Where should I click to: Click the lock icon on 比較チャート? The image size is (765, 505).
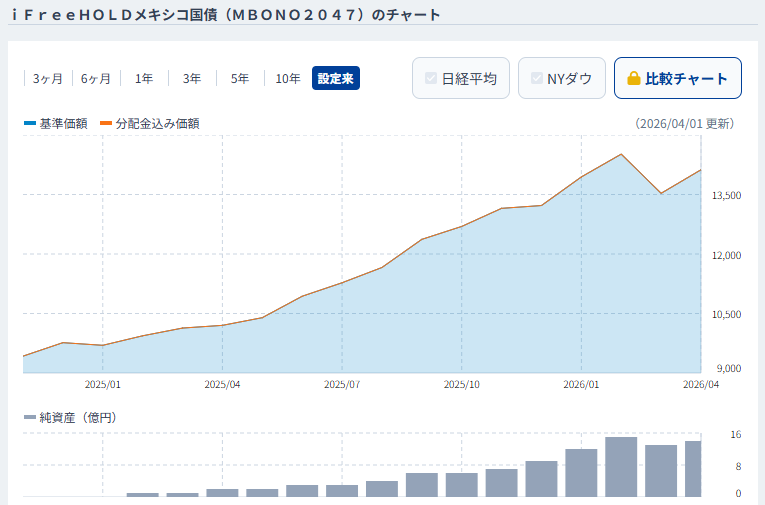[x=633, y=78]
